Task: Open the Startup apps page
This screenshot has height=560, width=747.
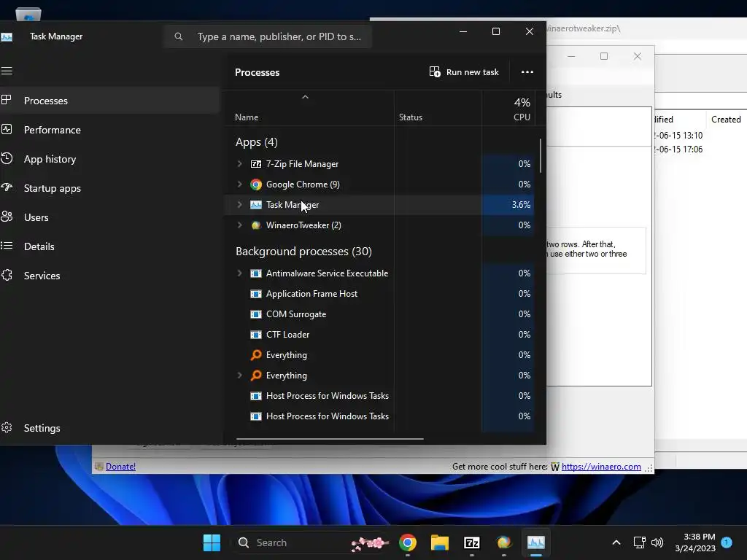Action: click(109, 188)
